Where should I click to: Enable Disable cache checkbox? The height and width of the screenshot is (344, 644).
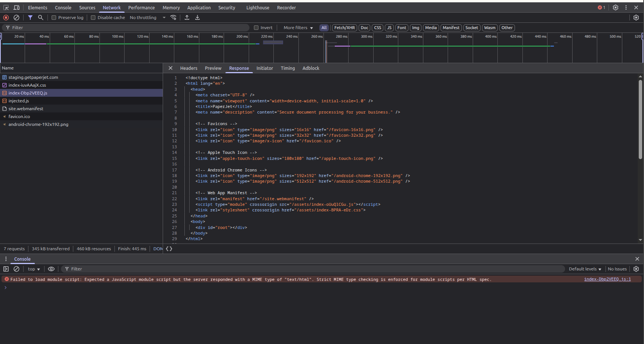93,18
